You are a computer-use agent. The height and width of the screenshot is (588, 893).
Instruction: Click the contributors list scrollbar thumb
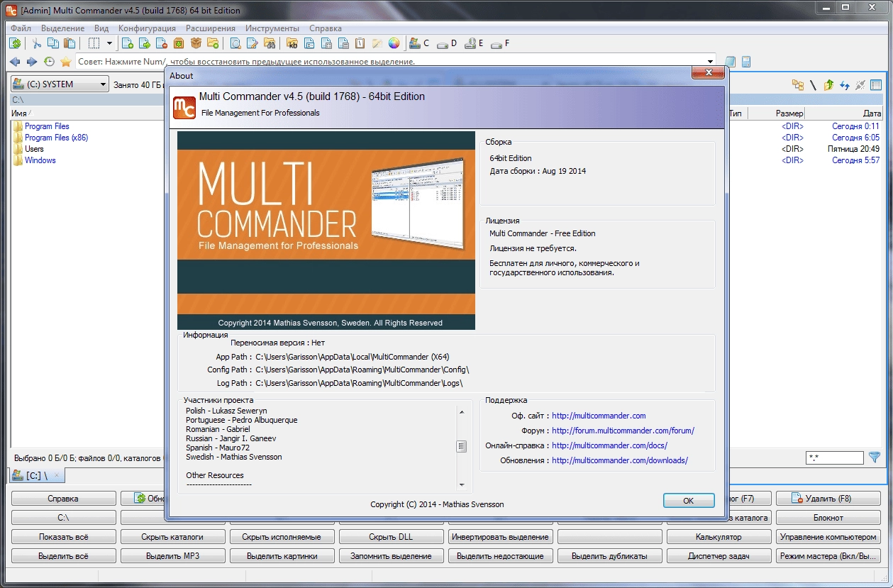click(462, 446)
